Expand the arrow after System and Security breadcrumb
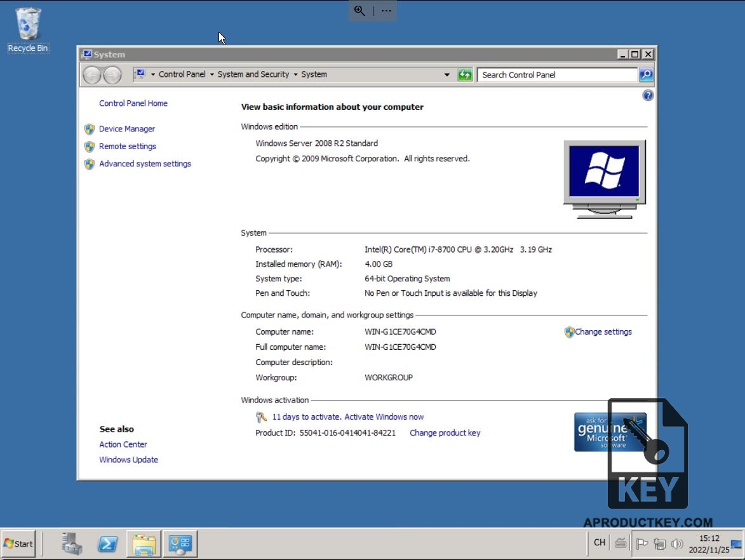This screenshot has width=745, height=560. pos(295,74)
